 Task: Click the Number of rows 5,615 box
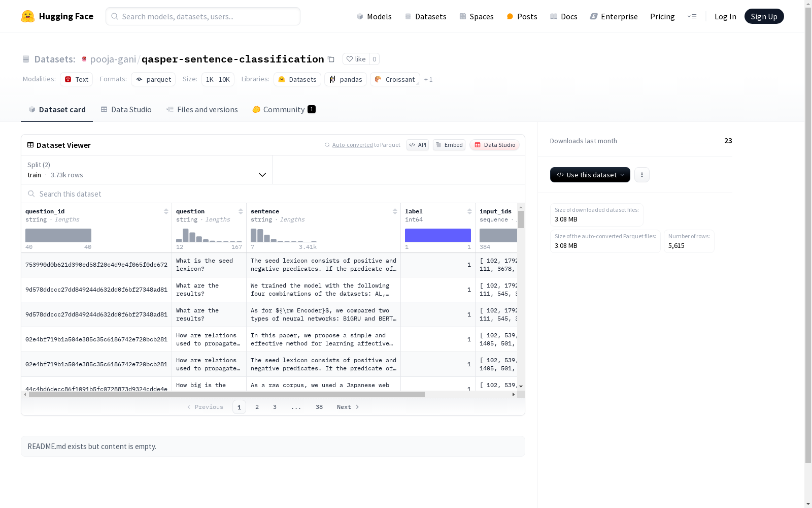(689, 241)
